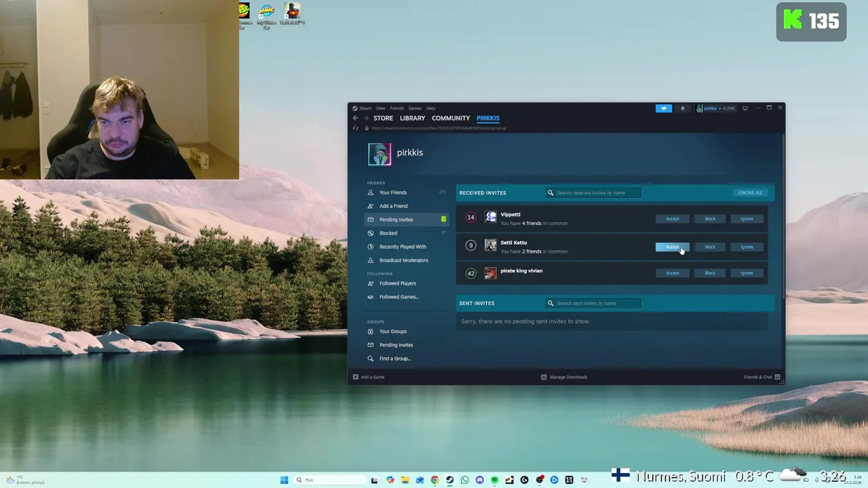Ignore Setti Kettu's invite
The width and height of the screenshot is (868, 488).
tap(747, 247)
